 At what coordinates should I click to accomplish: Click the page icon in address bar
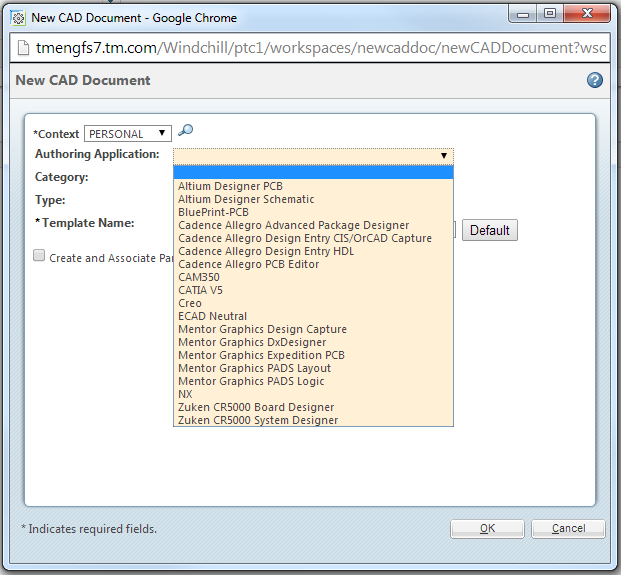pyautogui.click(x=23, y=48)
